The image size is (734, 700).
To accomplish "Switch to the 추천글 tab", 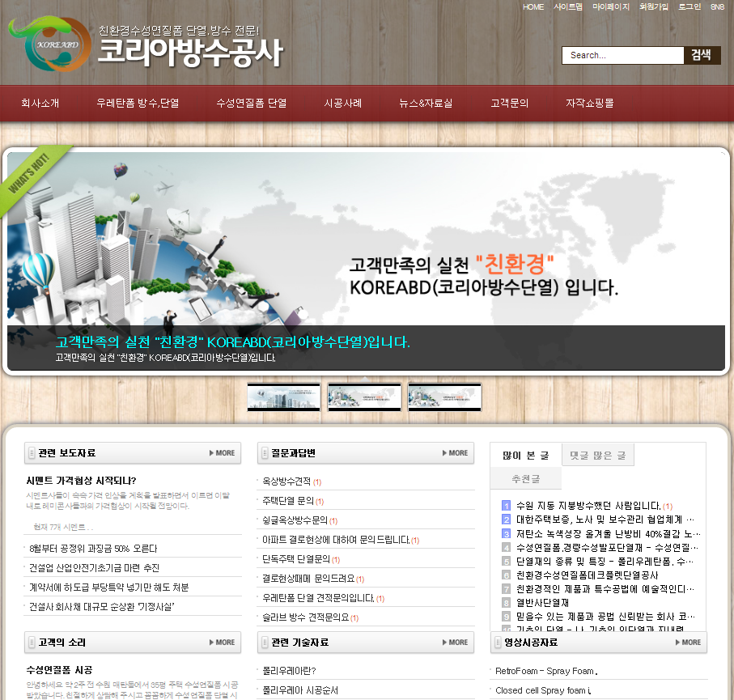I will [526, 478].
